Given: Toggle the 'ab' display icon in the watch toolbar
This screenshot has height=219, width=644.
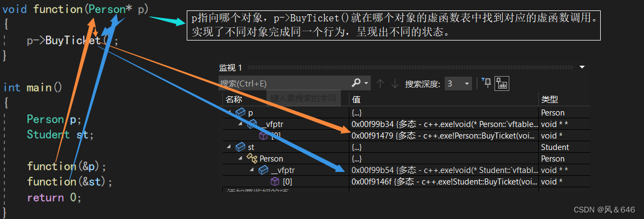Looking at the screenshot, I should coord(502,83).
